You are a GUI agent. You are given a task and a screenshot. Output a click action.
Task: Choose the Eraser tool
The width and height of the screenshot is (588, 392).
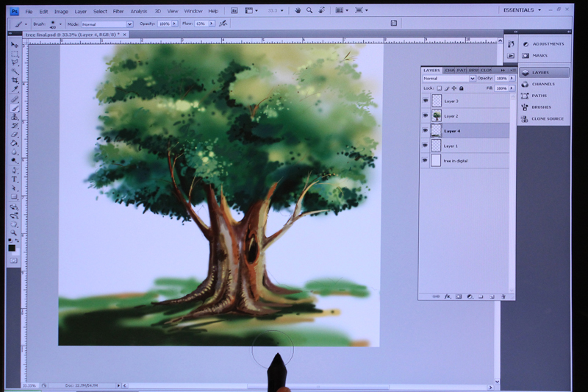click(x=15, y=134)
